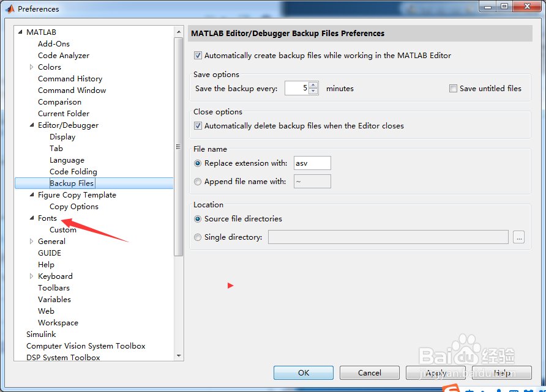Open Toolbars preferences
This screenshot has width=546, height=392.
coord(54,287)
